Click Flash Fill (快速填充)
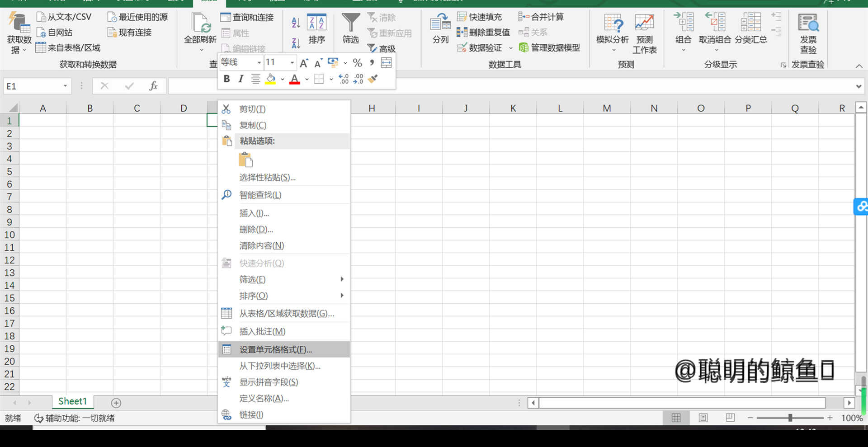The width and height of the screenshot is (868, 447). (x=479, y=17)
